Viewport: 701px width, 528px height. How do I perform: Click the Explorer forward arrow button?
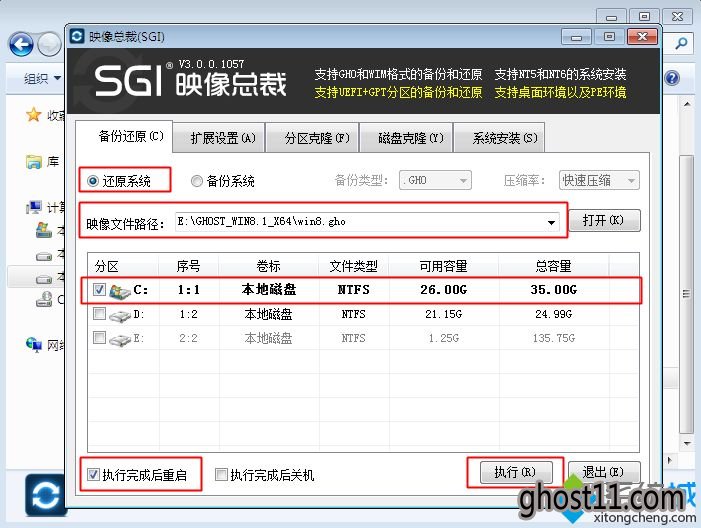click(x=49, y=44)
